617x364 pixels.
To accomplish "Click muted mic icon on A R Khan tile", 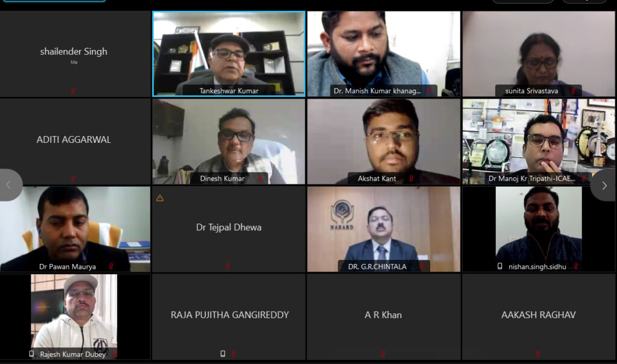I will pos(383,354).
